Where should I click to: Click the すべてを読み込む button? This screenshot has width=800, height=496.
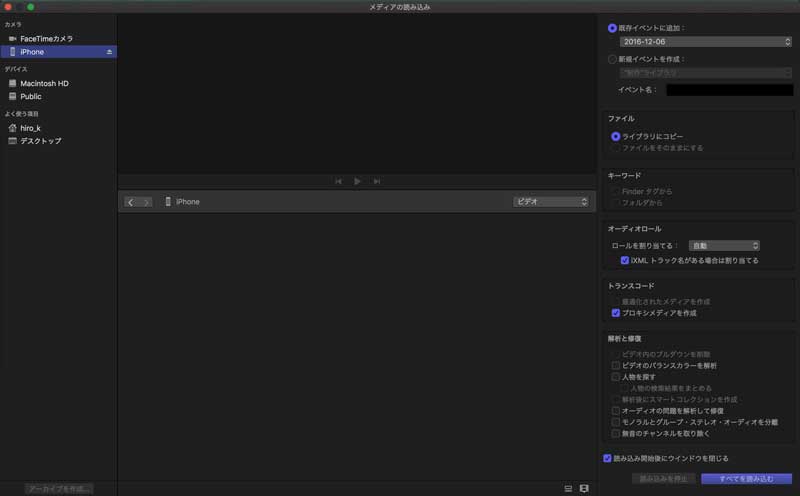pyautogui.click(x=746, y=479)
